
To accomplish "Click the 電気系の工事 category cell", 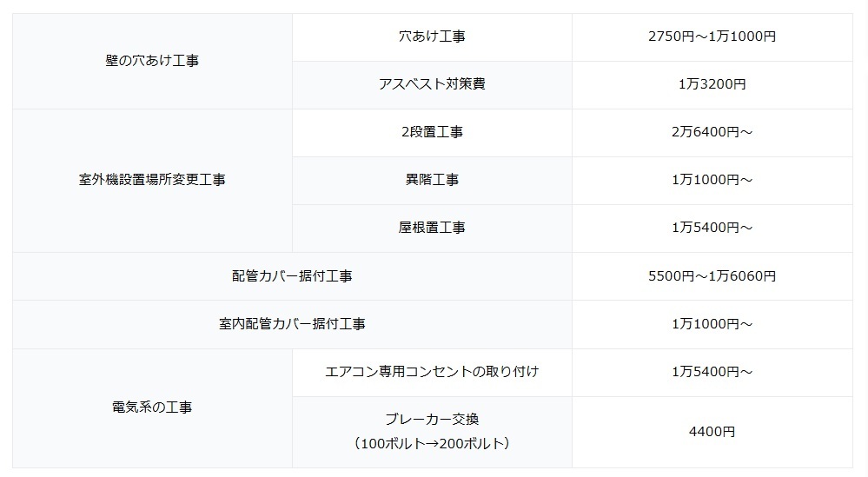I will pyautogui.click(x=152, y=407).
